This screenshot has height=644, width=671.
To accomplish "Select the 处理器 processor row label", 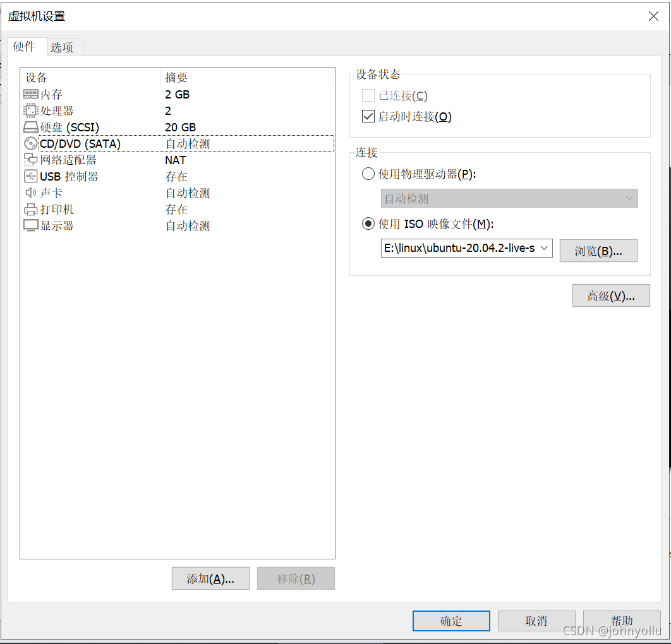I will (57, 110).
